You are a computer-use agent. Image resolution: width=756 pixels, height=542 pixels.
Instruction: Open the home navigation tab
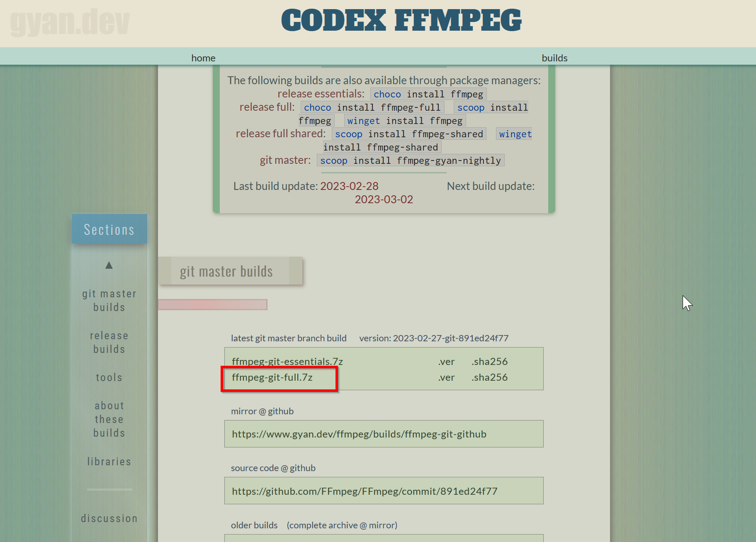203,58
